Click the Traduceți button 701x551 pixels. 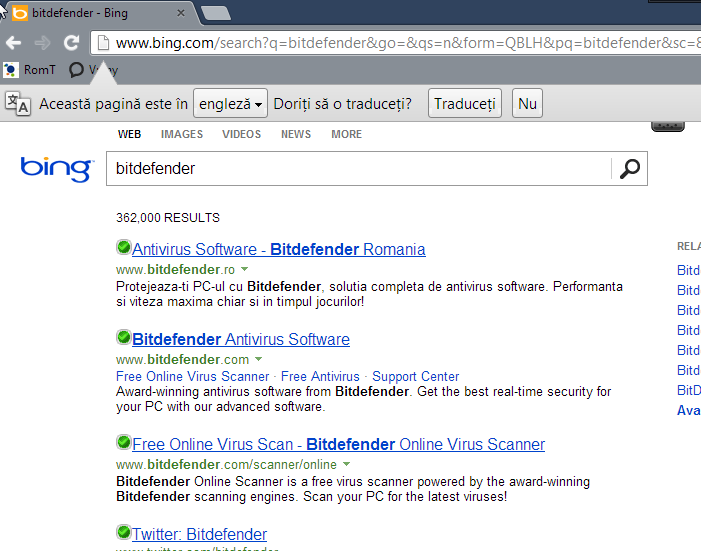click(465, 103)
